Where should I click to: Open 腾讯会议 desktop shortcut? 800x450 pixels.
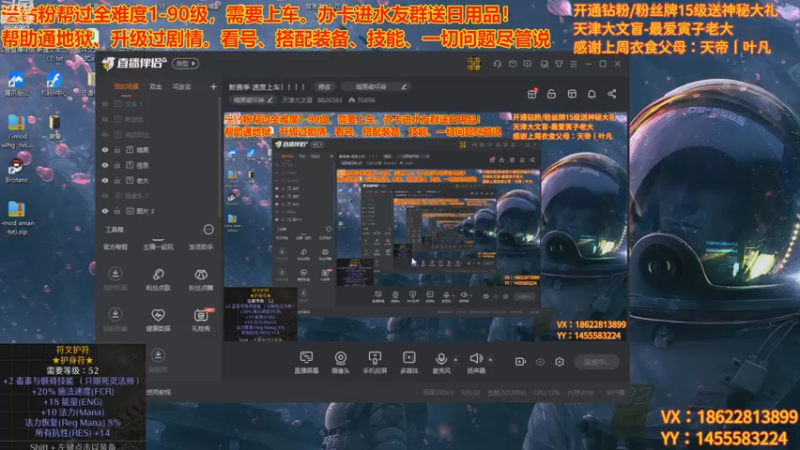point(16,84)
